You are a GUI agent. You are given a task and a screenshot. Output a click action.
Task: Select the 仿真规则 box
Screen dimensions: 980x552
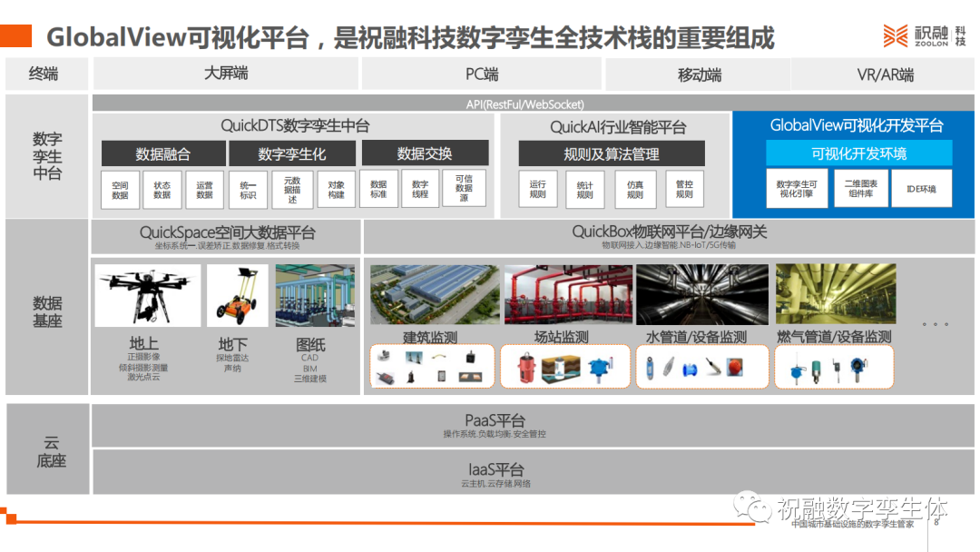point(635,190)
